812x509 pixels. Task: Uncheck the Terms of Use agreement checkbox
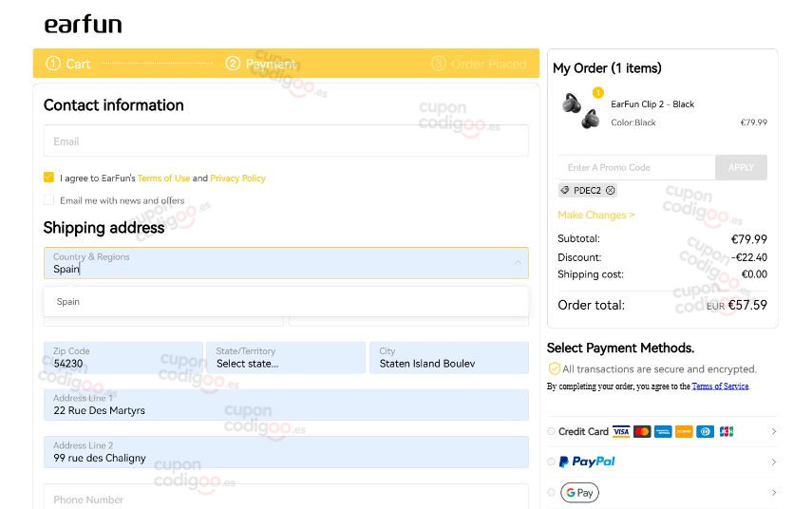click(x=48, y=177)
